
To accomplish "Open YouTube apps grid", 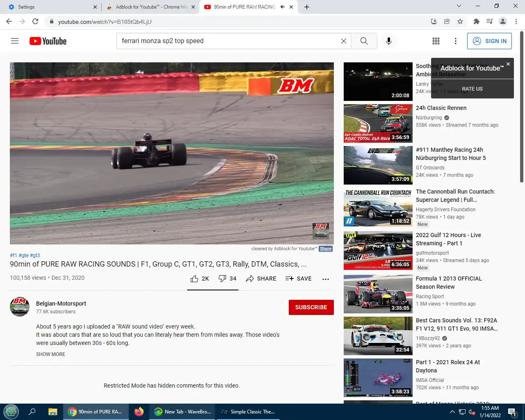I will 436,41.
